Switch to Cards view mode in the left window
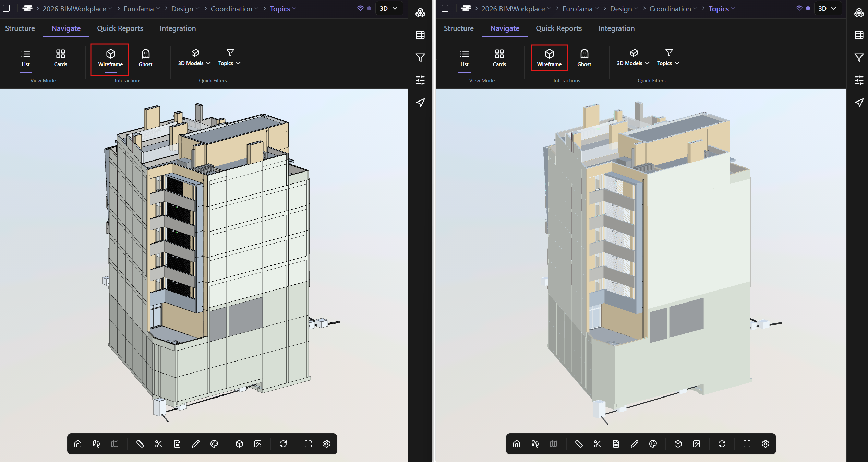The width and height of the screenshot is (868, 462). click(x=61, y=58)
